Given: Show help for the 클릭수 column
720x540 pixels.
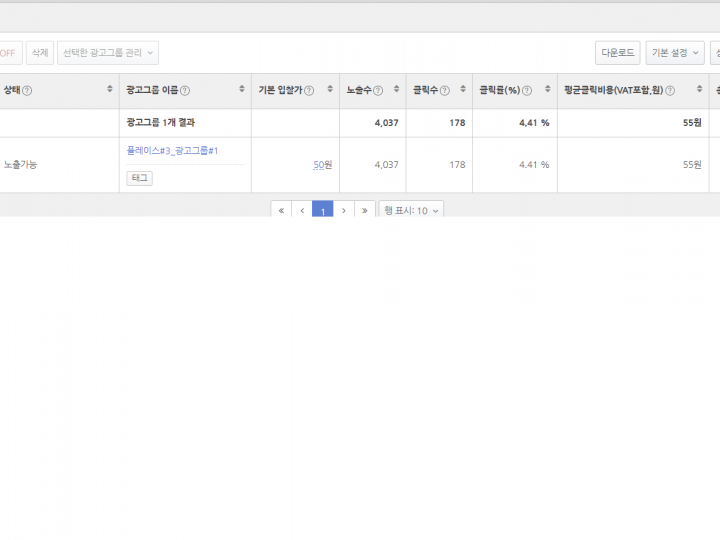Looking at the screenshot, I should [444, 91].
